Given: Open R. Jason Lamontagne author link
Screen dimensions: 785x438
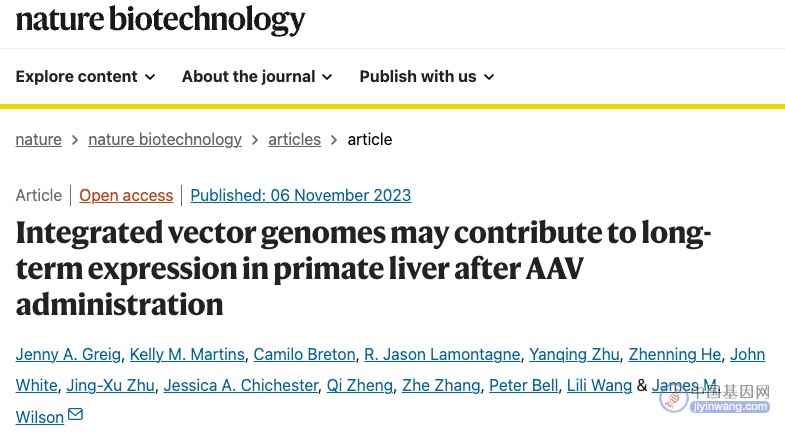Looking at the screenshot, I should click(442, 354).
